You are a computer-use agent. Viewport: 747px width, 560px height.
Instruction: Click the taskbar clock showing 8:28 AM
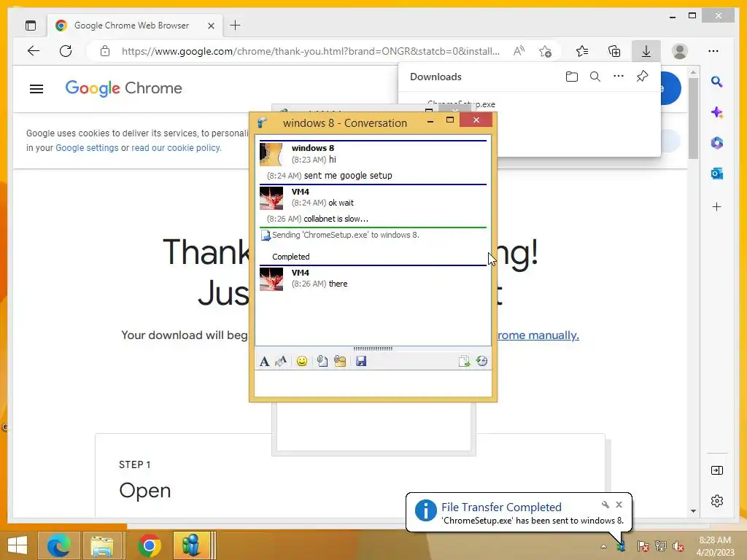pos(715,546)
